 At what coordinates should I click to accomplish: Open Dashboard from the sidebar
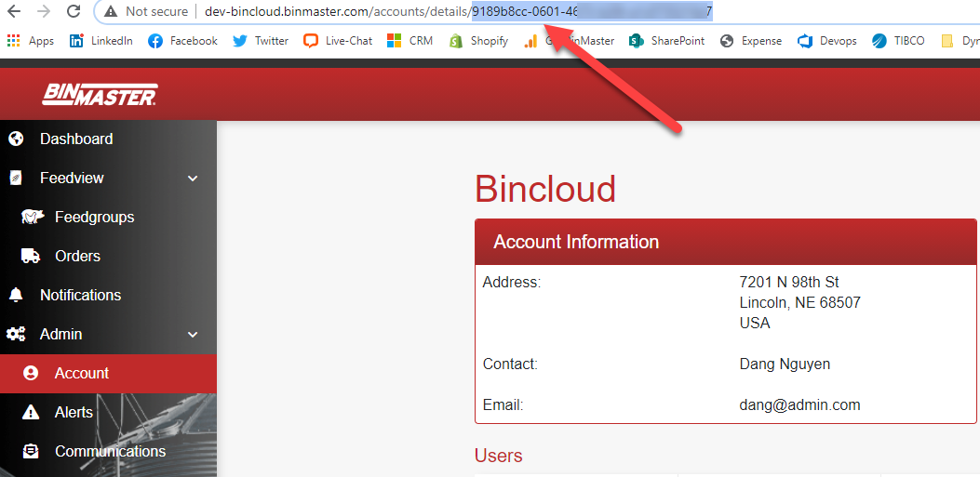point(108,139)
